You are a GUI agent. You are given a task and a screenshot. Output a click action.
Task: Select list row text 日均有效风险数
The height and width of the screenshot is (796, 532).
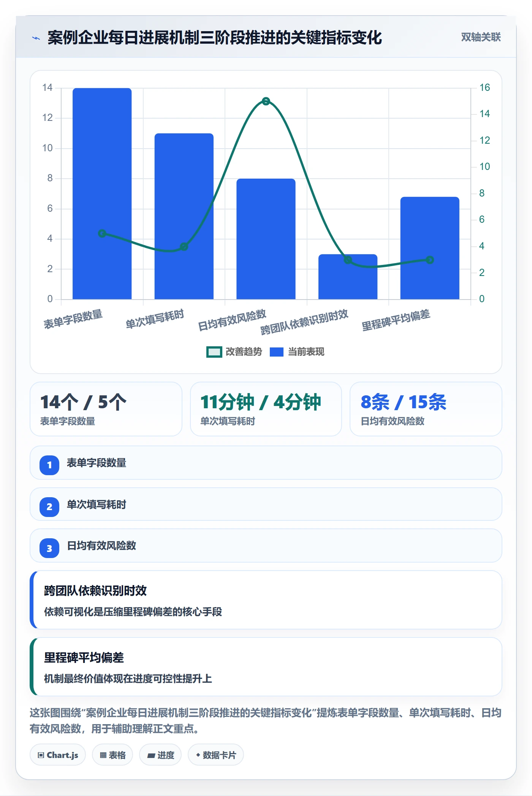click(101, 546)
